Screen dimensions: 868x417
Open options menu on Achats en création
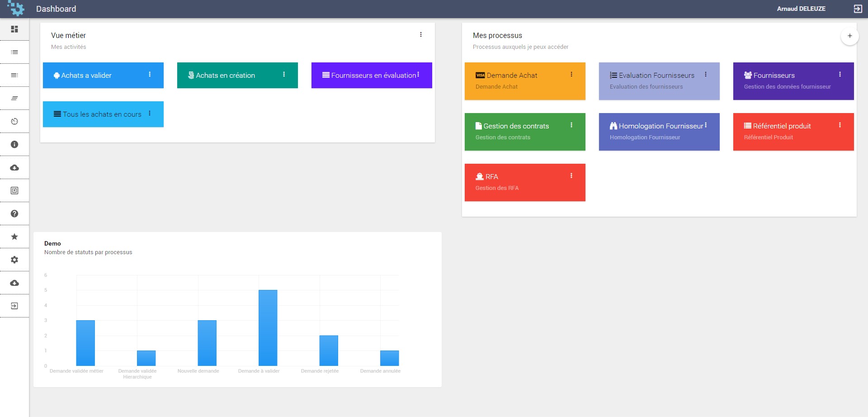click(x=284, y=74)
